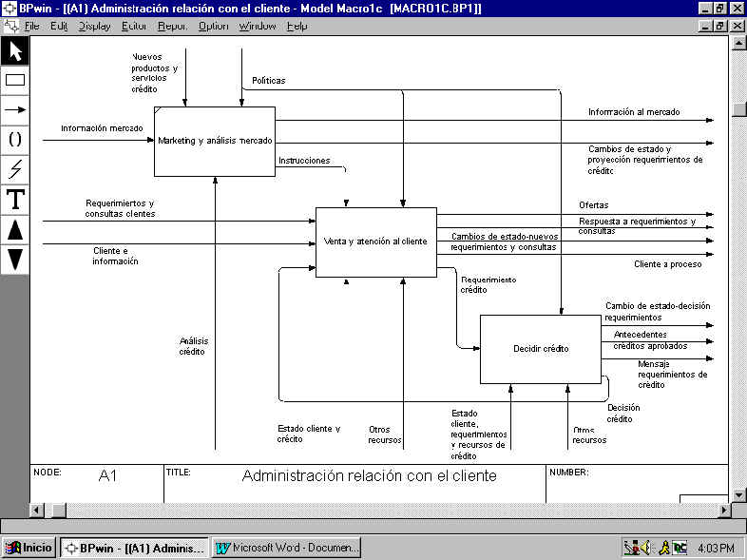Click the Cliente e información label

tap(115, 256)
